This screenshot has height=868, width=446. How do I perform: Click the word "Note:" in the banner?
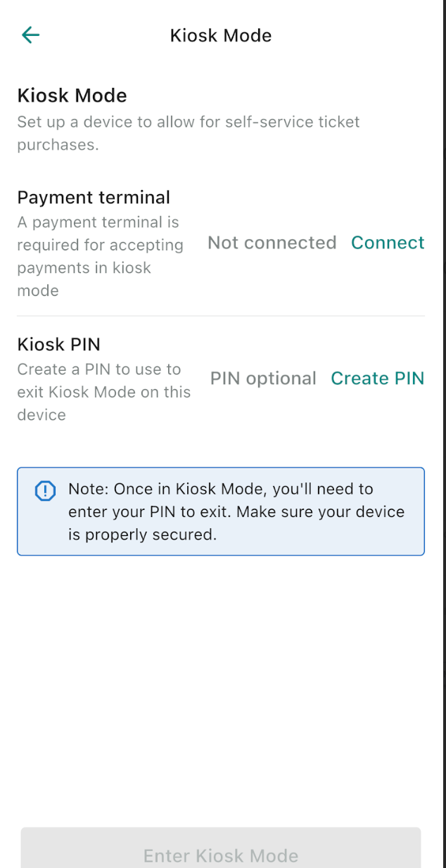coord(88,490)
